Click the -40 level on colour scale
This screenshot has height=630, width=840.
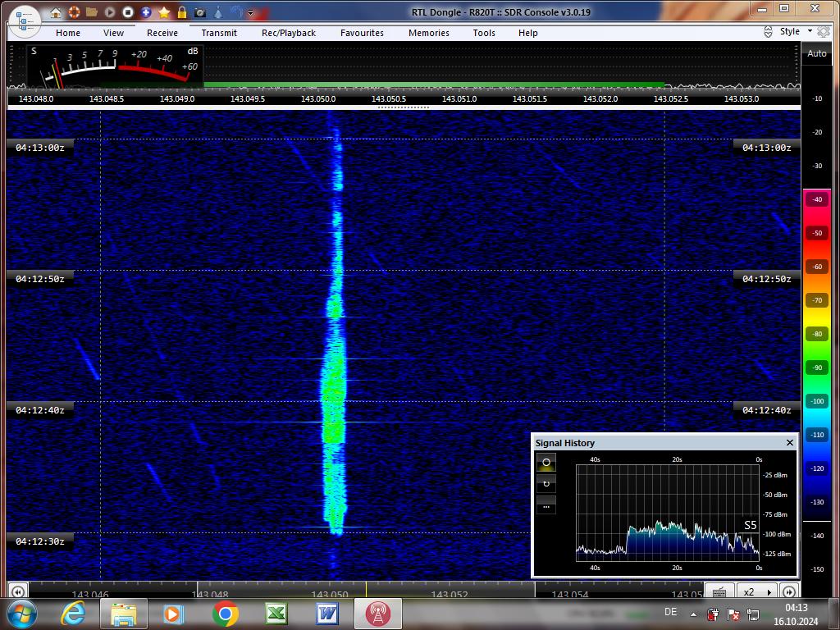816,199
